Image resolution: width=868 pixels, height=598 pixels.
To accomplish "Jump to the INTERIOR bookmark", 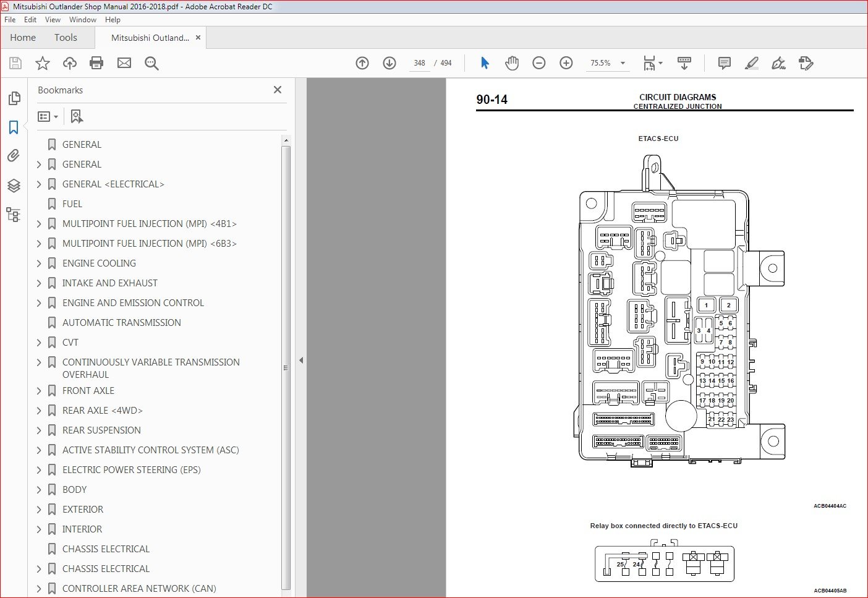I will [82, 529].
